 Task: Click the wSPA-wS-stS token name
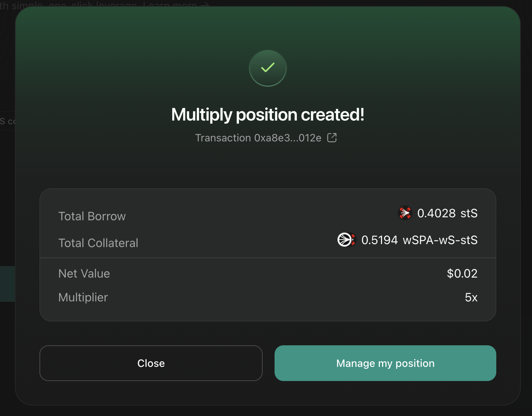pos(440,240)
